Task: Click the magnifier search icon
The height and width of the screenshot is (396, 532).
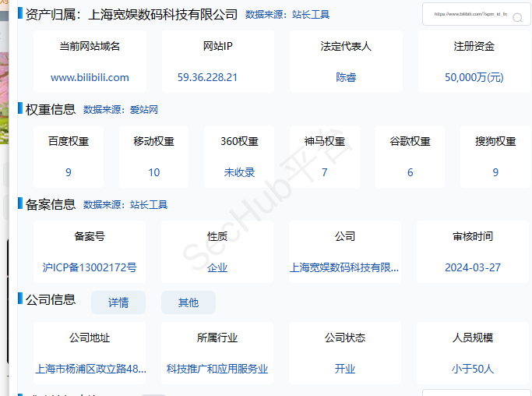Action: point(517,16)
